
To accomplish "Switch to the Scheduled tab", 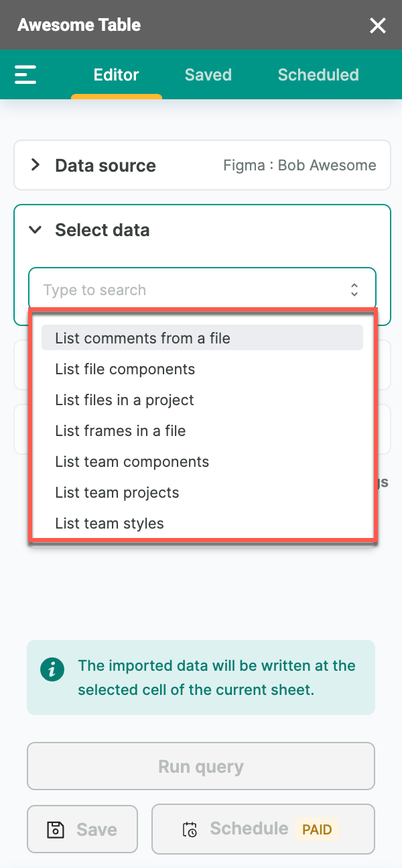I will pyautogui.click(x=318, y=74).
